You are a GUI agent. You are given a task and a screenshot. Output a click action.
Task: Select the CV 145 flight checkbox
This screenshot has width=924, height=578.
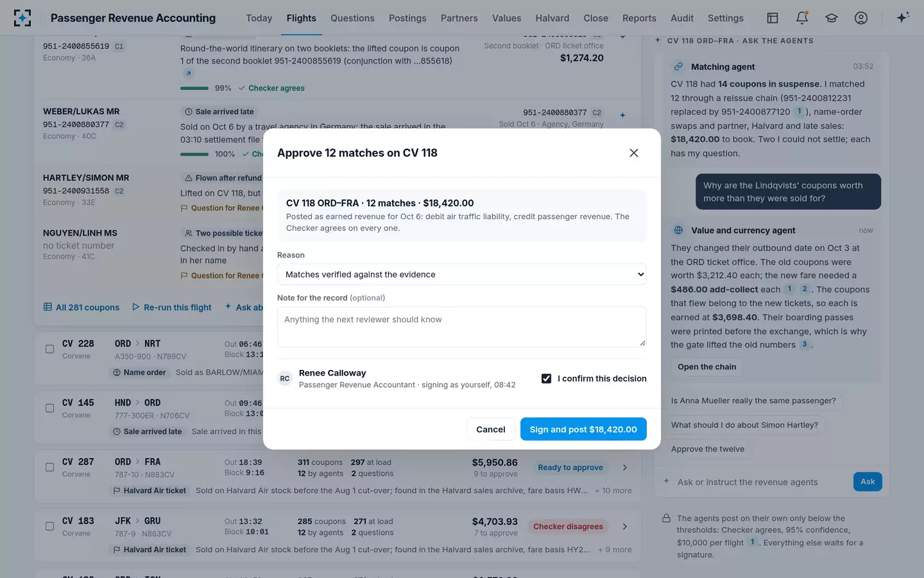[49, 408]
